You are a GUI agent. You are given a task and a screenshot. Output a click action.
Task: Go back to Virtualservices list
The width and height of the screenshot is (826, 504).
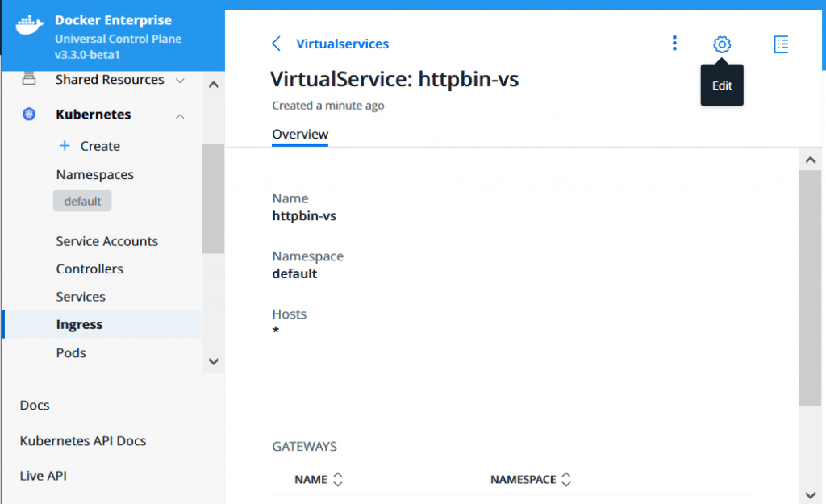(342, 44)
